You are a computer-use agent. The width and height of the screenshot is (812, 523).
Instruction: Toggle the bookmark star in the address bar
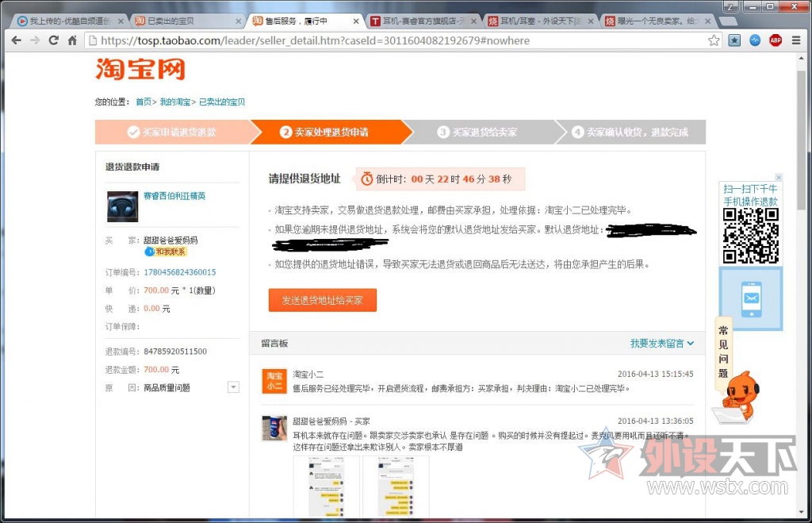coord(714,39)
